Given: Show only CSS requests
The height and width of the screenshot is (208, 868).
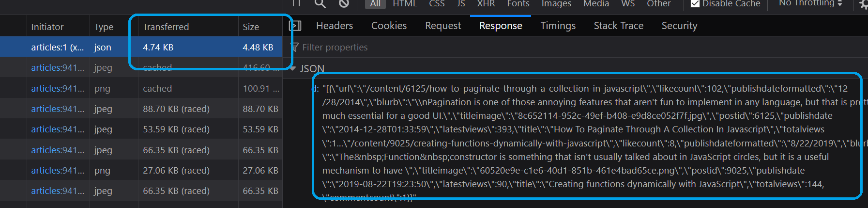Looking at the screenshot, I should coord(437,4).
